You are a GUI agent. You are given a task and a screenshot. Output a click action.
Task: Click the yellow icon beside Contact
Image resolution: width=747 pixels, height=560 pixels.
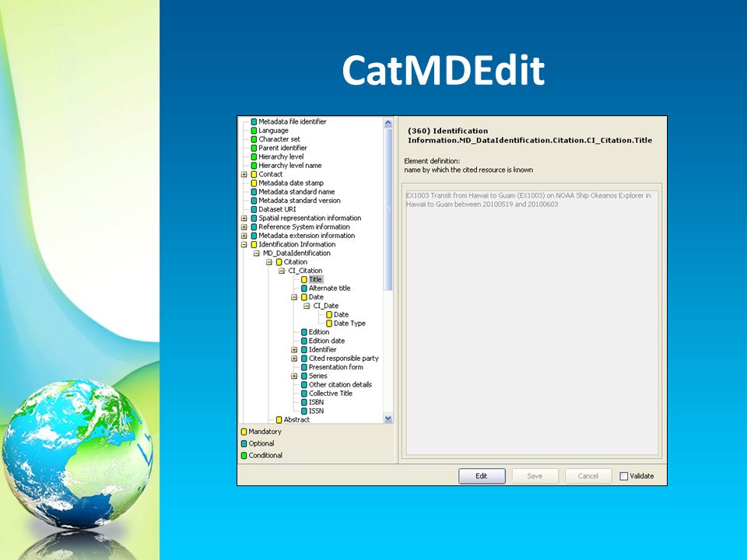tap(254, 174)
